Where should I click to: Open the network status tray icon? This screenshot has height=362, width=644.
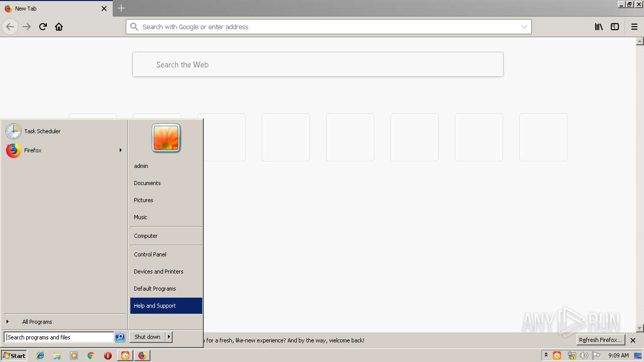coord(571,355)
